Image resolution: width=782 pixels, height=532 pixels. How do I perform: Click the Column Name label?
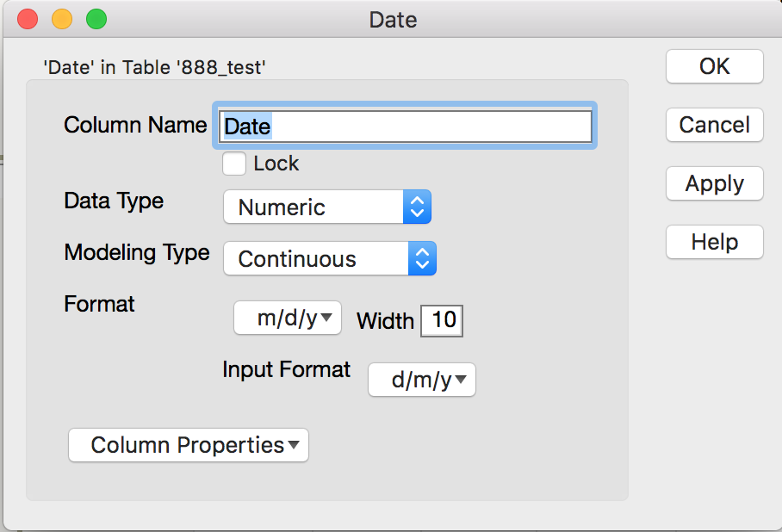[135, 125]
